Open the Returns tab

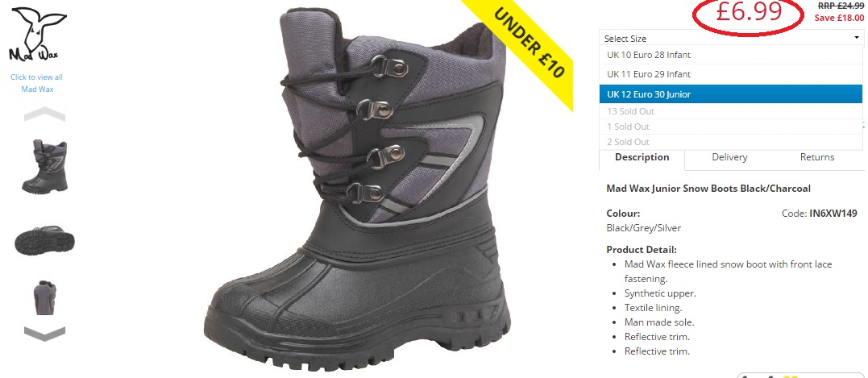[x=817, y=157]
